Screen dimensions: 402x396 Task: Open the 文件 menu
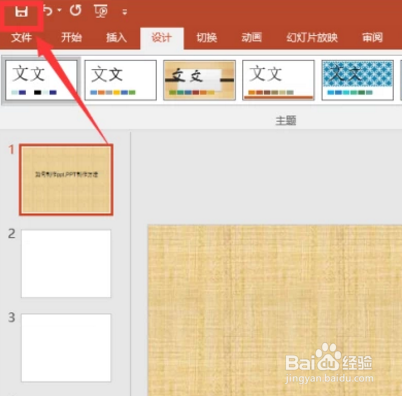point(21,37)
